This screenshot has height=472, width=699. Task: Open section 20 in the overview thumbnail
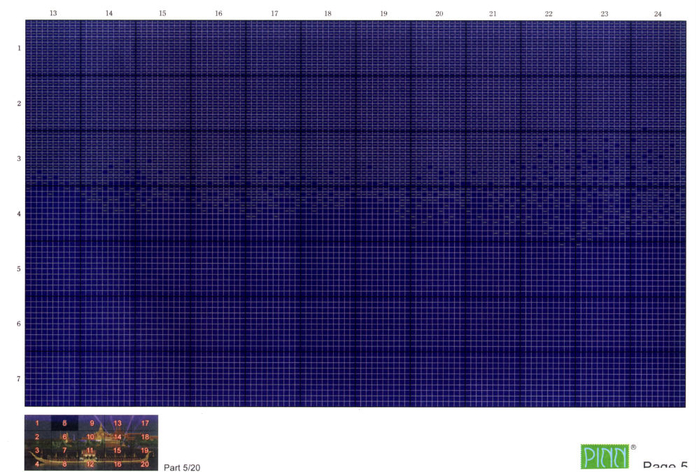pos(145,464)
